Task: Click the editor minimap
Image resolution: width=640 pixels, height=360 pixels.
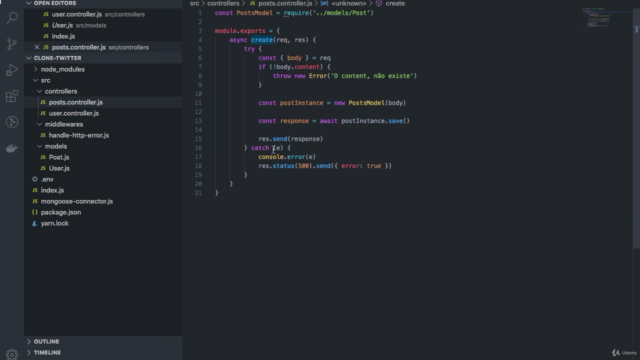Action: click(597, 18)
